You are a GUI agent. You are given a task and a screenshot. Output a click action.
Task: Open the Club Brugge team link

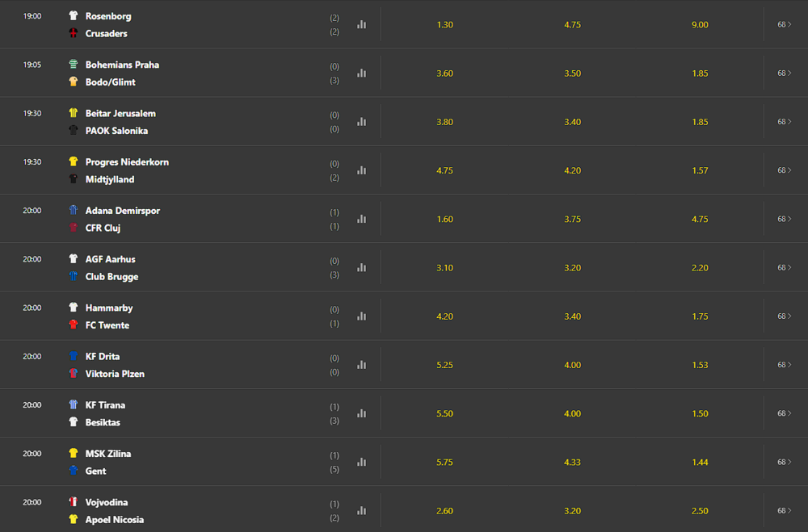(112, 277)
